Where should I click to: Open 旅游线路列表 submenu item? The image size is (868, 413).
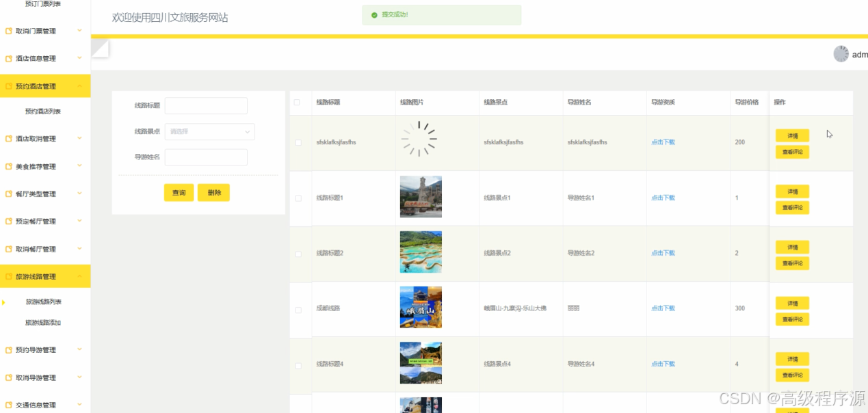44,302
